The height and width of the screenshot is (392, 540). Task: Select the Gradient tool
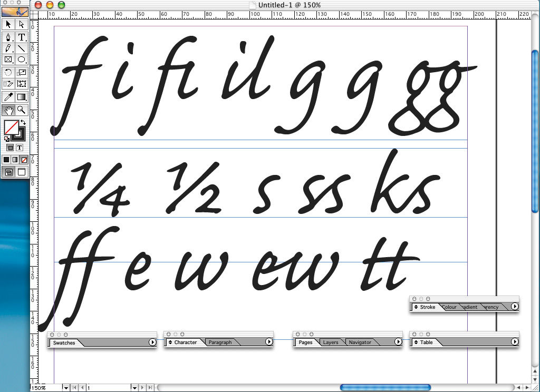point(22,97)
